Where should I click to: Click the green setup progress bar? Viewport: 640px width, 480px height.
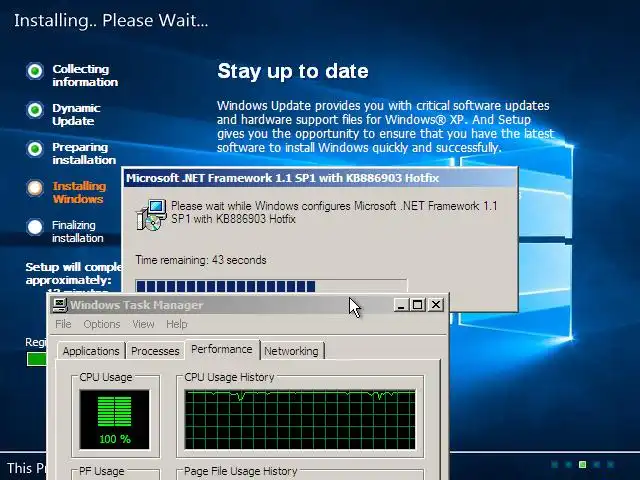click(x=37, y=359)
